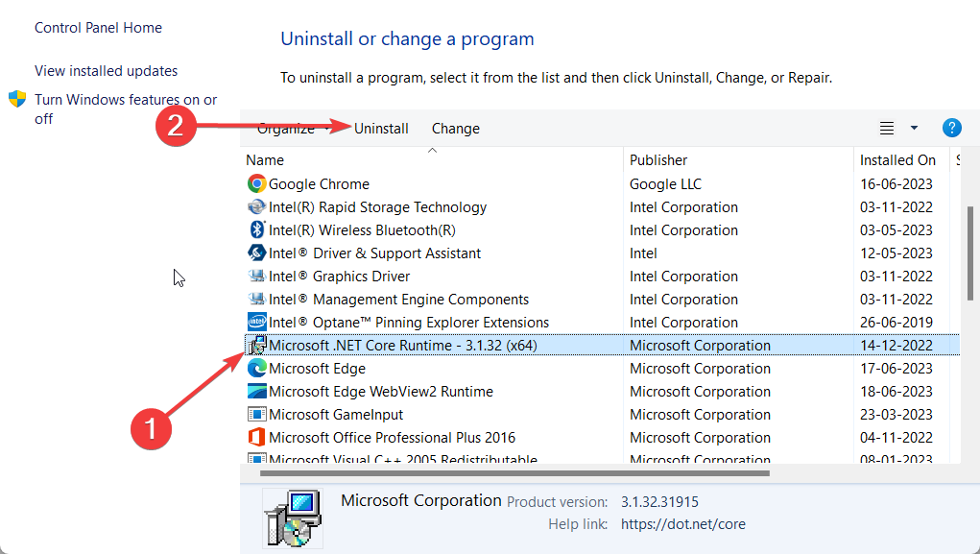This screenshot has height=554, width=980.
Task: Click Uninstall in the toolbar
Action: (x=381, y=129)
